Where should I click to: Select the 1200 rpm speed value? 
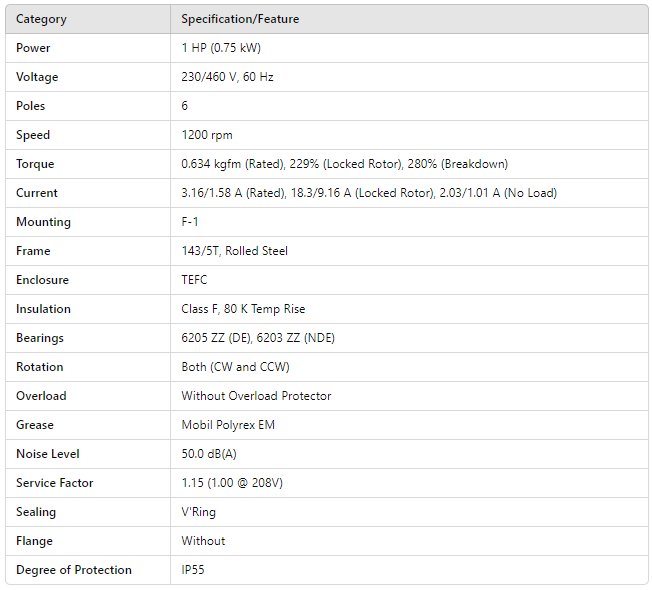pyautogui.click(x=207, y=135)
